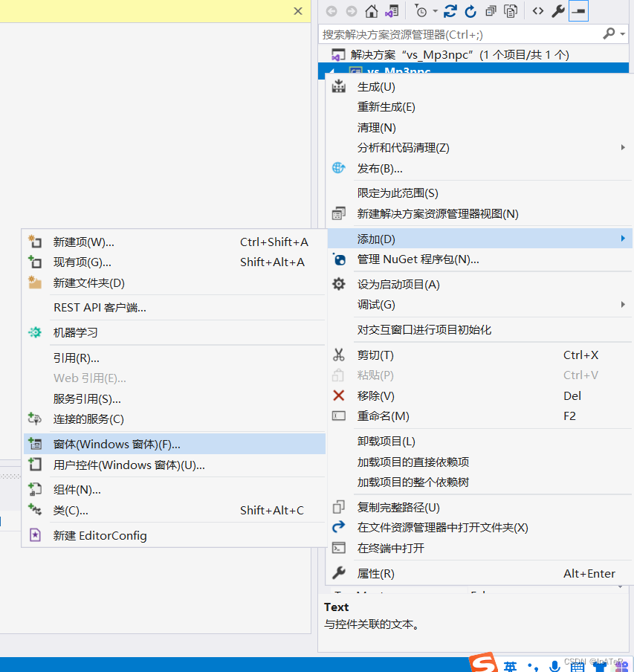Select the scissors Cut icon beside 剪切(T)
This screenshot has width=634, height=672.
coord(339,355)
